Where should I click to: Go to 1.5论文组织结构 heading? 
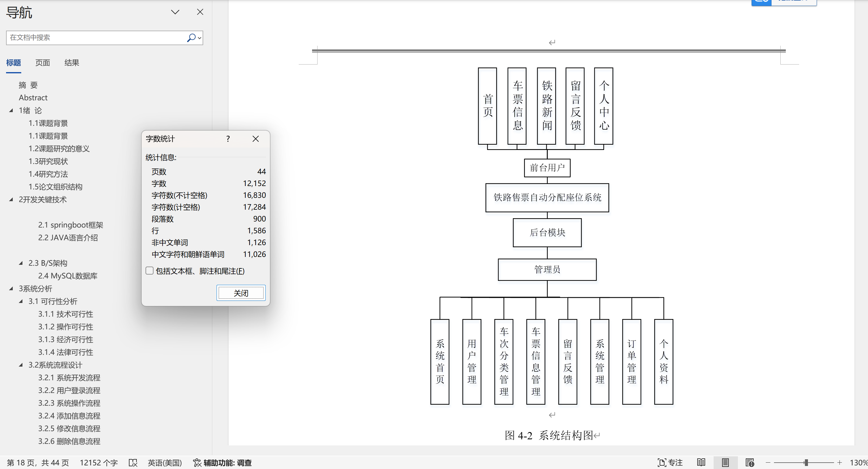55,187
